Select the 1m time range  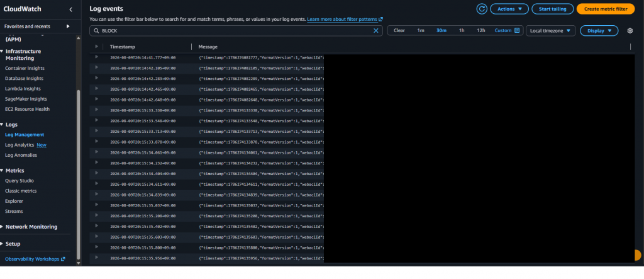click(x=421, y=30)
